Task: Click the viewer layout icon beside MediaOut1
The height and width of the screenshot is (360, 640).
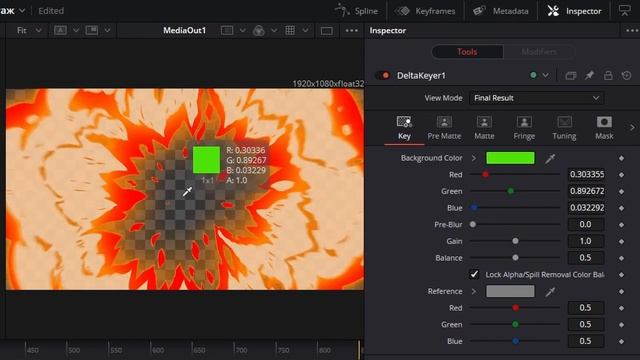Action: (x=227, y=31)
